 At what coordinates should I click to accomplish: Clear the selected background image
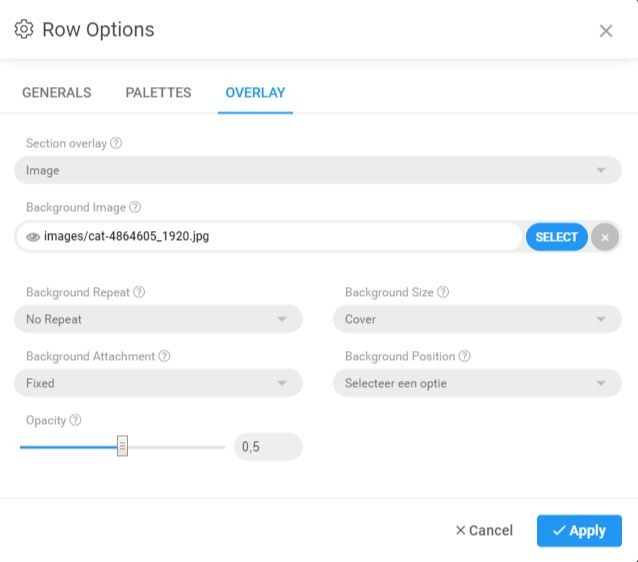coord(604,237)
